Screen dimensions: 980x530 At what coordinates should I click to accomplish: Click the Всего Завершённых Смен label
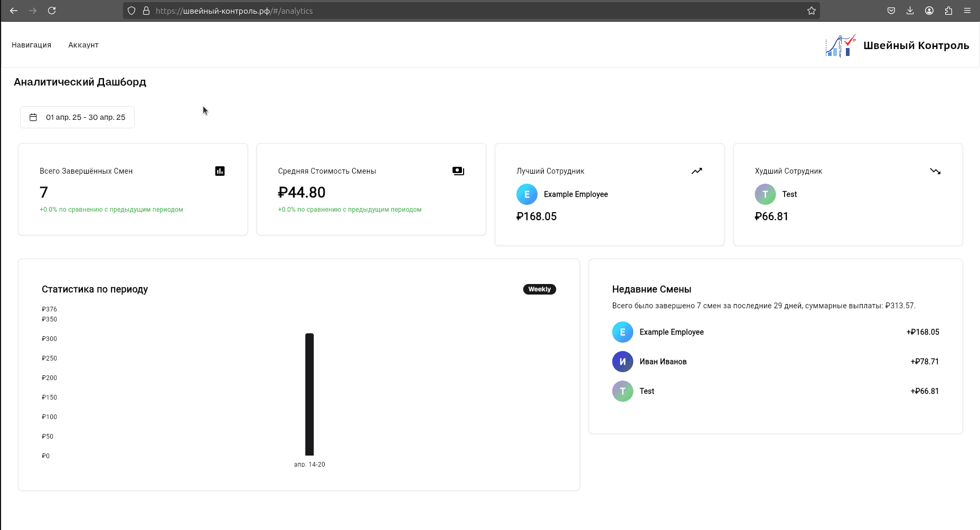click(86, 171)
